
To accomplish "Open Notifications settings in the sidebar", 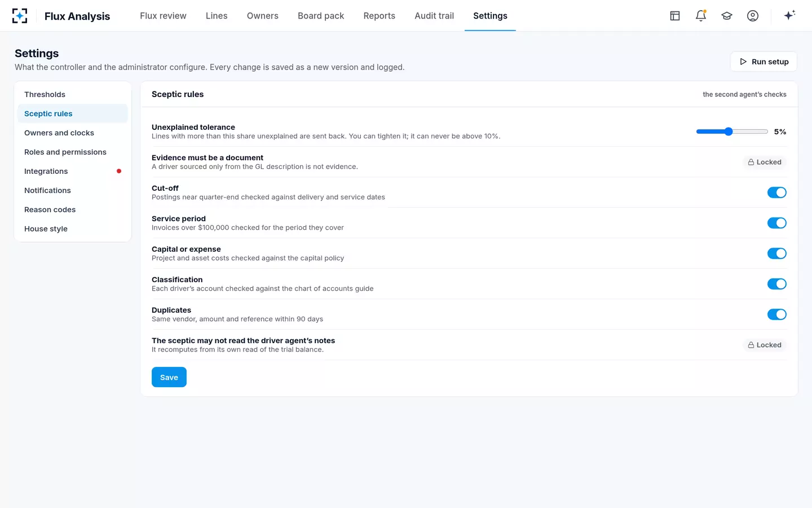I will click(73, 190).
